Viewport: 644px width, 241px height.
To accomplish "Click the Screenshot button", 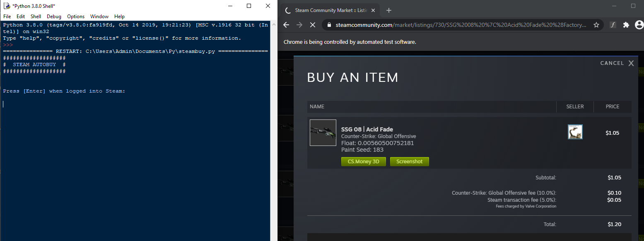I will coord(409,161).
